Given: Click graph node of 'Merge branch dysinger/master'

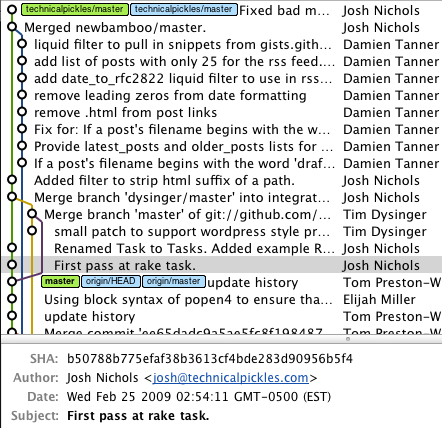Looking at the screenshot, I should pos(12,197).
